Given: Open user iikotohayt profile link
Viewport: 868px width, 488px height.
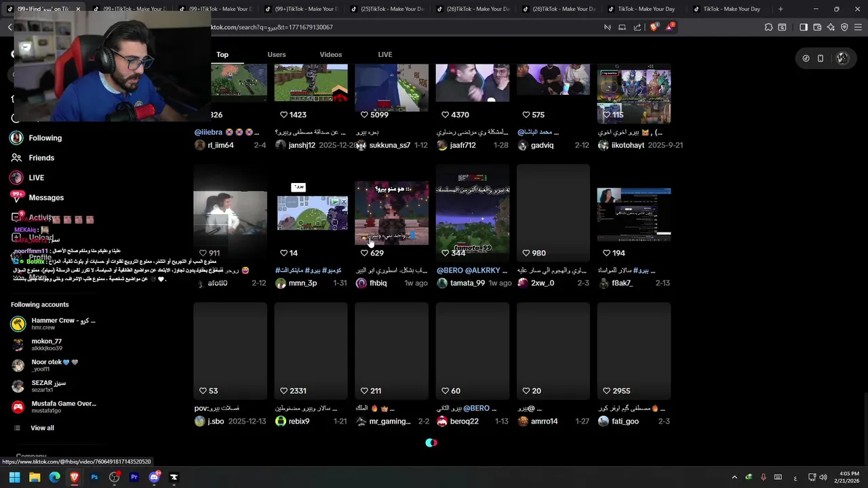Looking at the screenshot, I should click(628, 145).
